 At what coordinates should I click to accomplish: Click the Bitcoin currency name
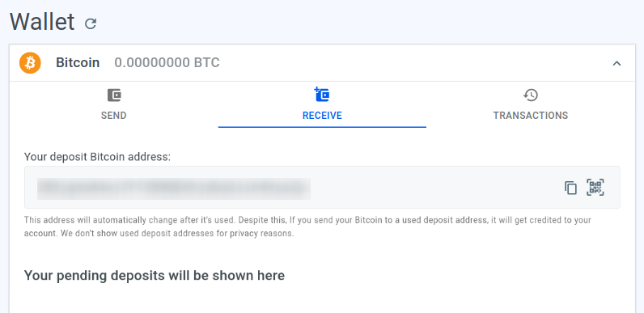tap(78, 63)
